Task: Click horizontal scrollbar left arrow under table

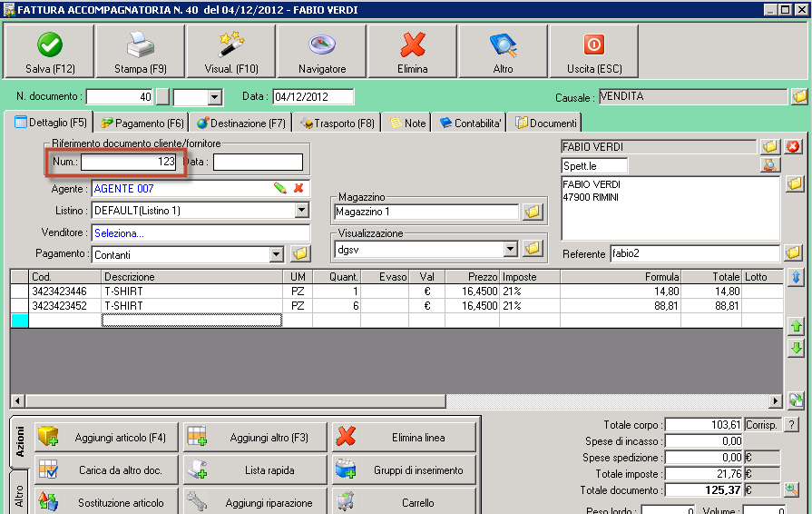Action: click(x=17, y=400)
